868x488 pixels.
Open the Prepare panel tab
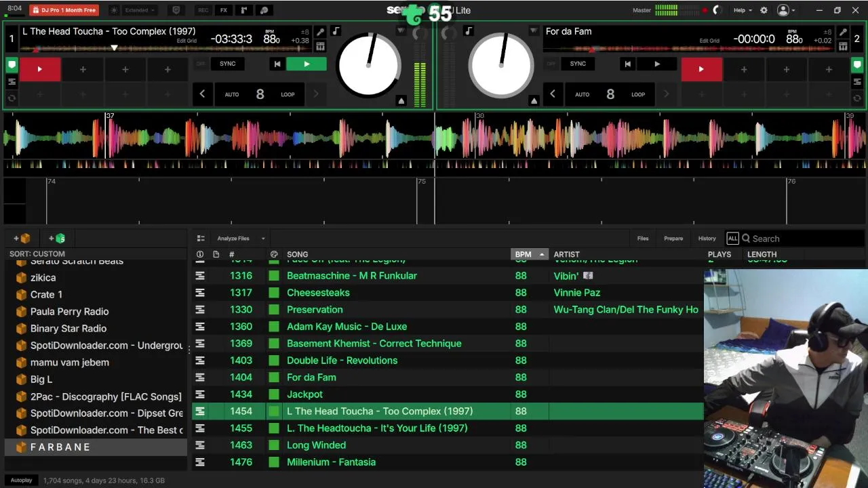pos(673,239)
